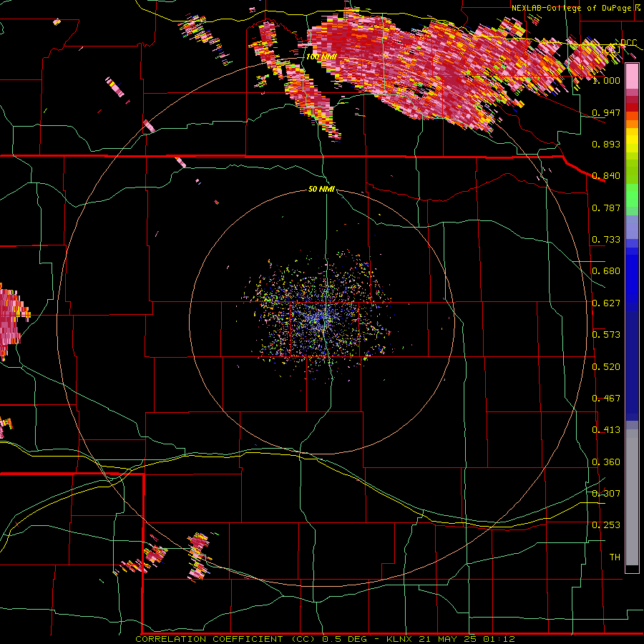The image size is (644, 644).
Task: Select the 0.947 scale value
Action: 606,112
